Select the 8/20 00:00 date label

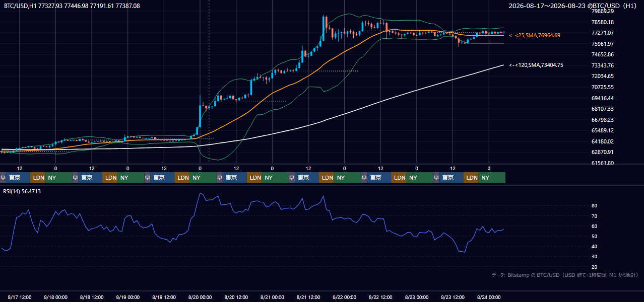[x=200, y=297]
